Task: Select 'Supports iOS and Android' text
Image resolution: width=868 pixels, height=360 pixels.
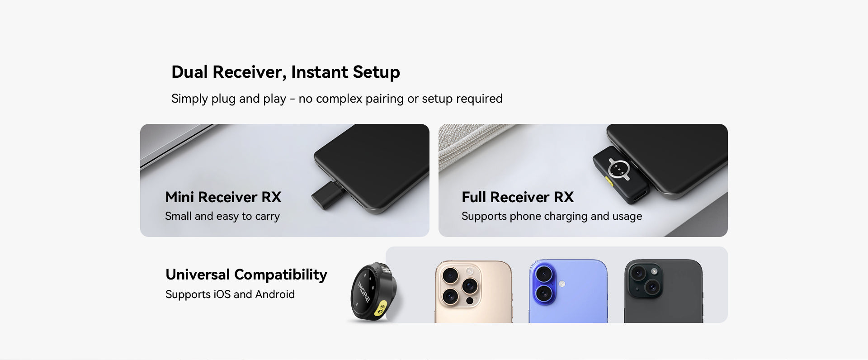Action: (x=230, y=294)
